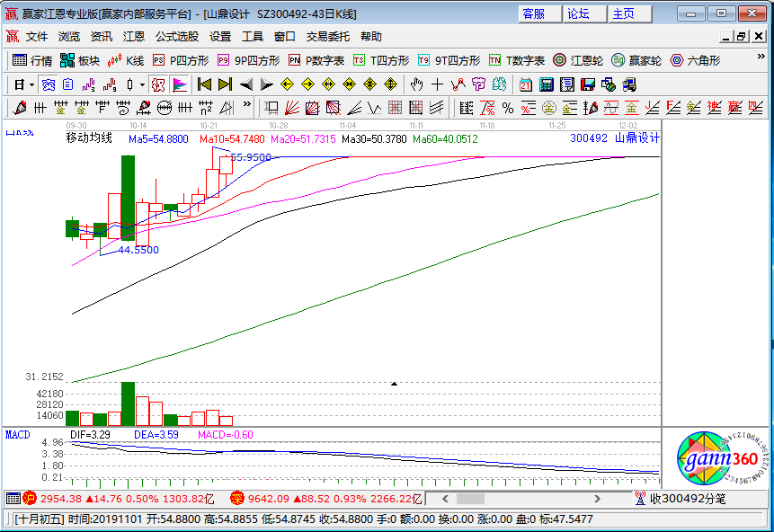Open the 六角形 hexagon tool
Image resolution: width=774 pixels, height=532 pixels.
695,60
